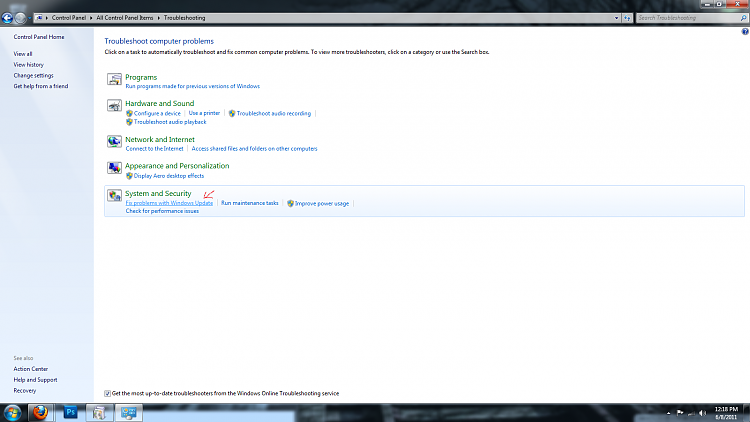
Task: Click Access shared files and folders link
Action: pyautogui.click(x=254, y=149)
